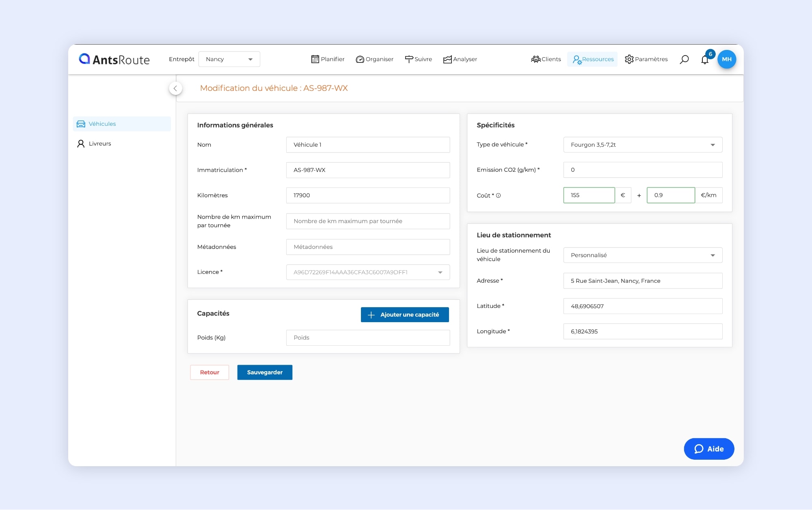Open the Entrepôt Nancy dropdown
The image size is (812, 510).
[229, 59]
